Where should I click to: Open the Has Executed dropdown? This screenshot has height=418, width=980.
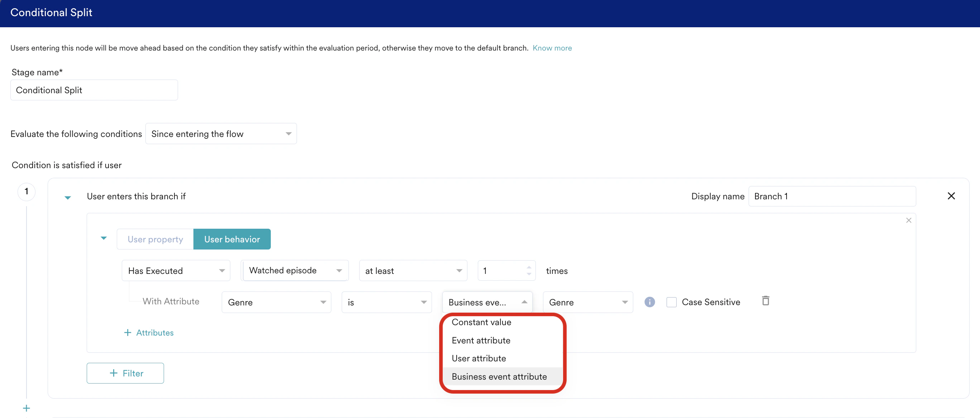(176, 270)
